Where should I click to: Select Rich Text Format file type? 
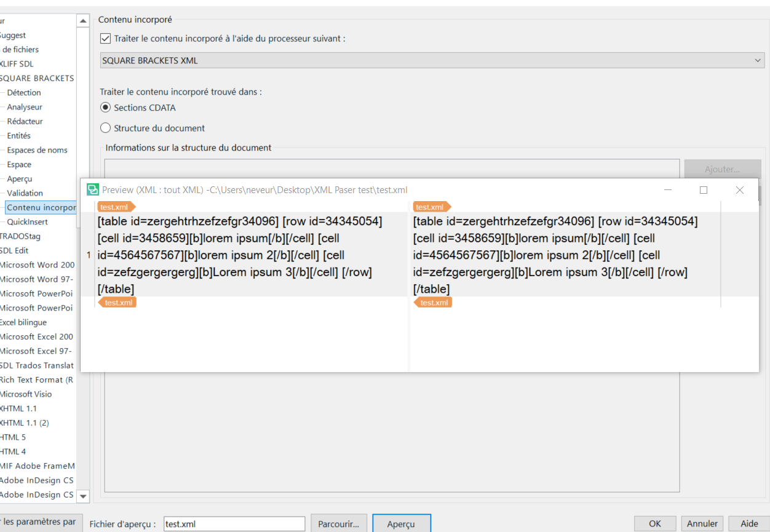coord(37,380)
